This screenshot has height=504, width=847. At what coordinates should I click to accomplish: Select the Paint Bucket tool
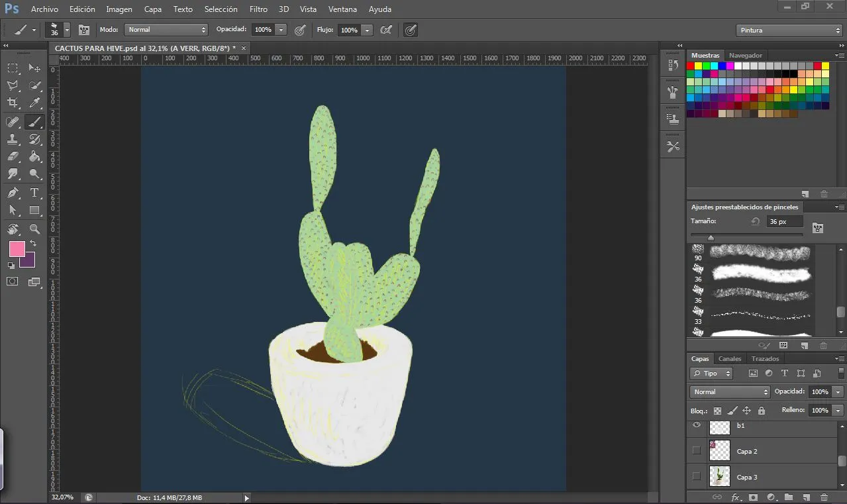[x=35, y=157]
